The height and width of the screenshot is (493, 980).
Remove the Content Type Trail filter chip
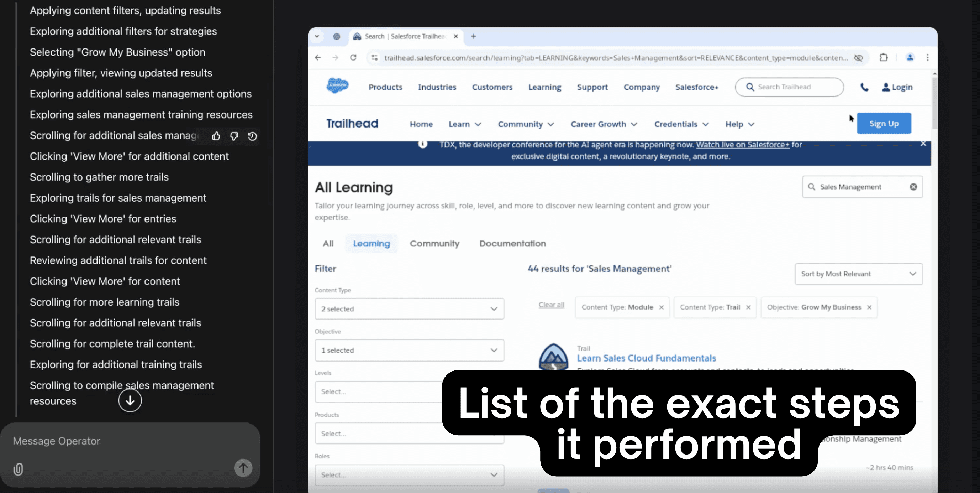748,308
